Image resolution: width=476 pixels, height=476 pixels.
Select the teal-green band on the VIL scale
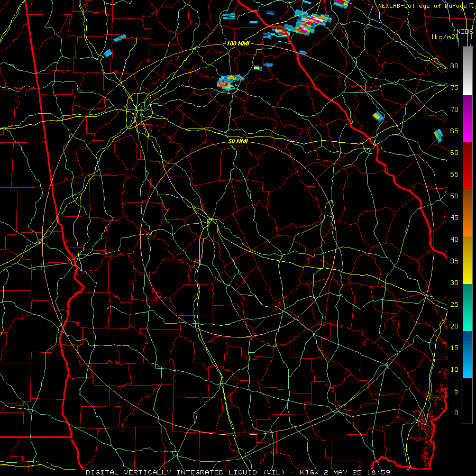(467, 307)
